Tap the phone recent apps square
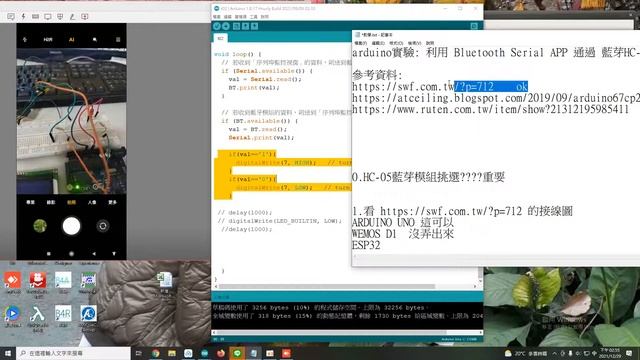 [49, 253]
